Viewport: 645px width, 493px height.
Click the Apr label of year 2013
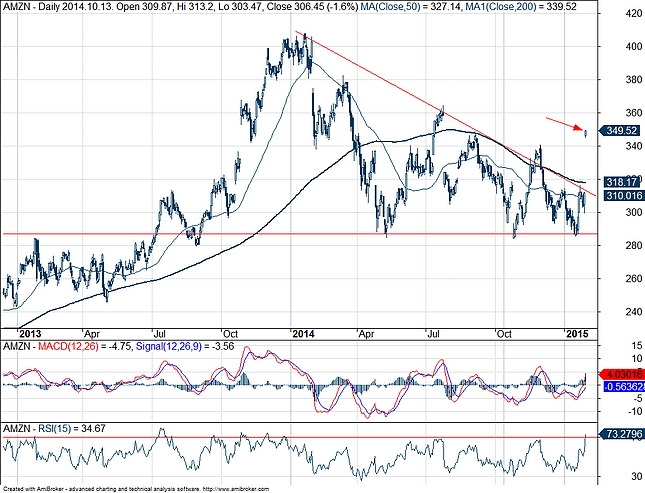tap(92, 333)
